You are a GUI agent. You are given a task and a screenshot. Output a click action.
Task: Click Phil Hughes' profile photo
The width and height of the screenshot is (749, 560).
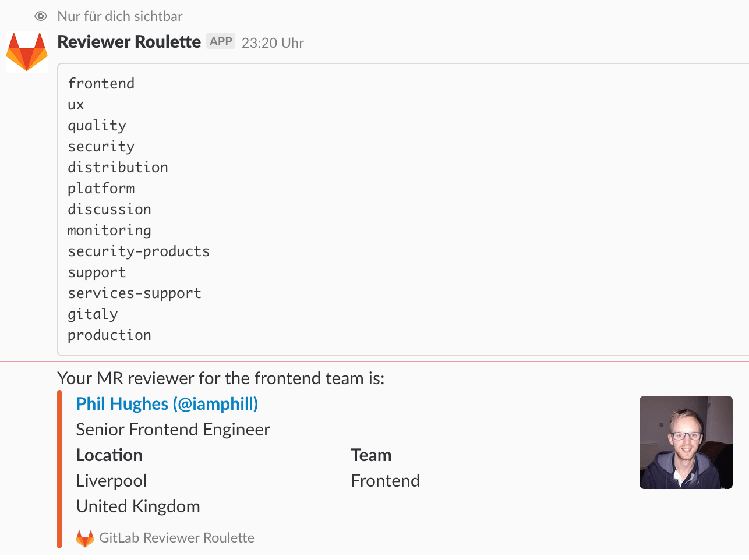pyautogui.click(x=686, y=442)
